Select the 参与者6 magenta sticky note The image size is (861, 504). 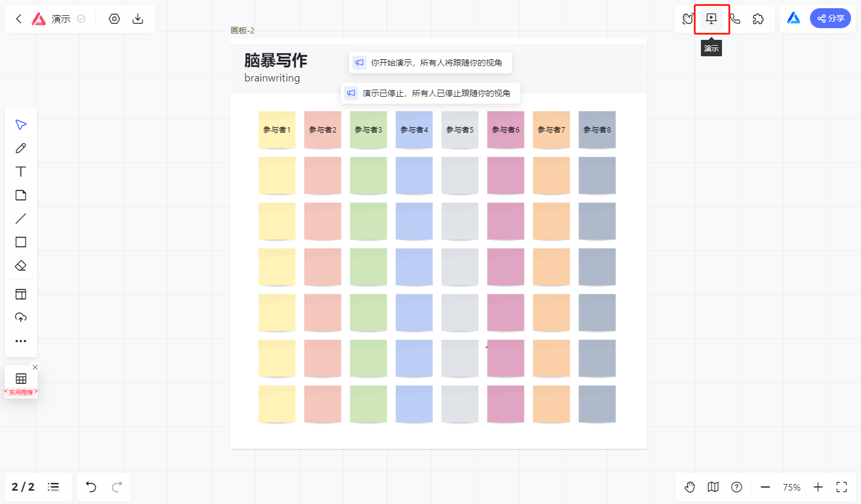tap(506, 130)
